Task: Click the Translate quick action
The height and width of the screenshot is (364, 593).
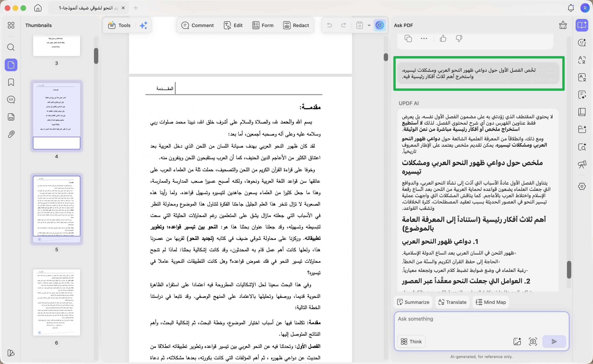Action: click(x=452, y=302)
